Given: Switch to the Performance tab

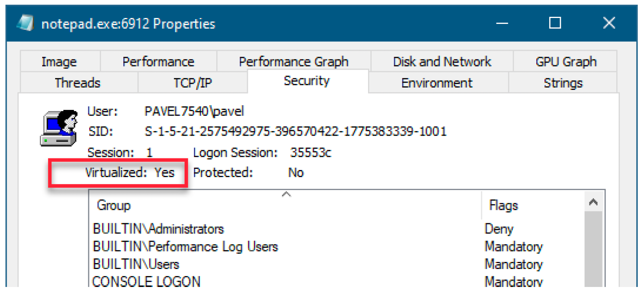Looking at the screenshot, I should 158,61.
